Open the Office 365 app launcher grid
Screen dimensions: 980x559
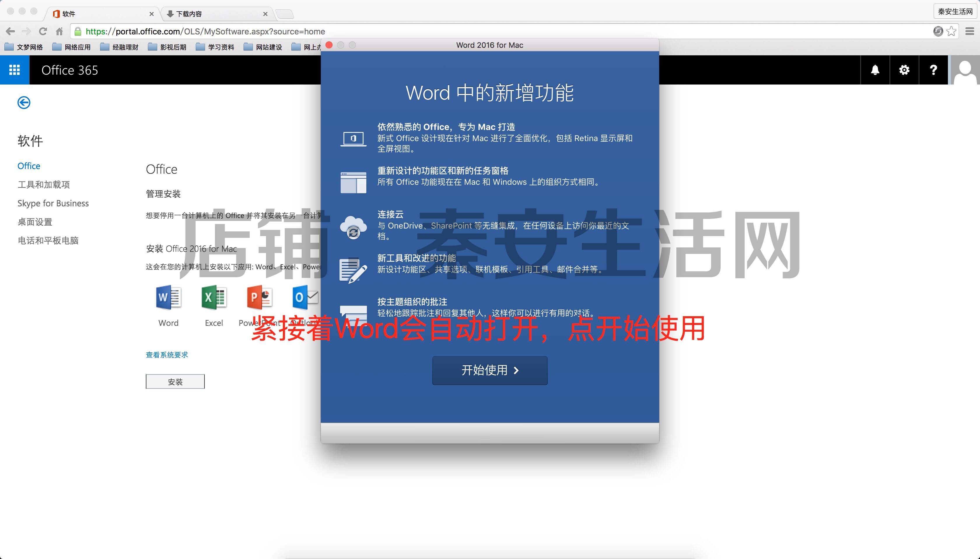click(x=15, y=70)
